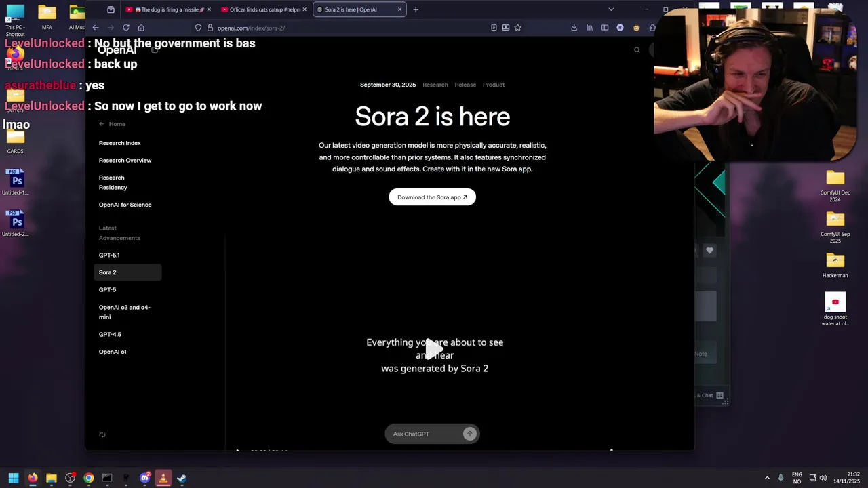Bookmark this page with the star icon
Screen dimensions: 868x488
click(x=518, y=28)
